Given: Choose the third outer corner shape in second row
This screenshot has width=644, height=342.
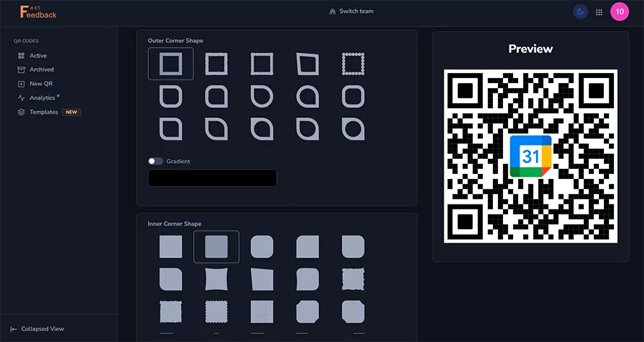Looking at the screenshot, I should (x=262, y=97).
